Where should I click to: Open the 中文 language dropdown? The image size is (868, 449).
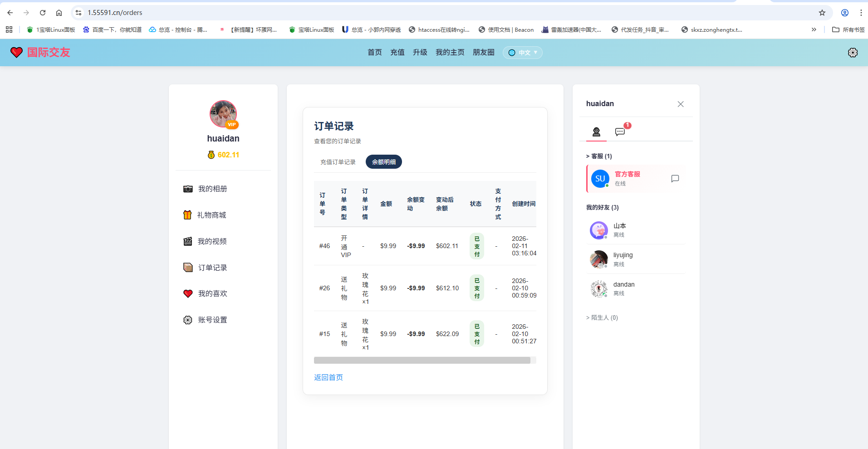[x=522, y=53]
